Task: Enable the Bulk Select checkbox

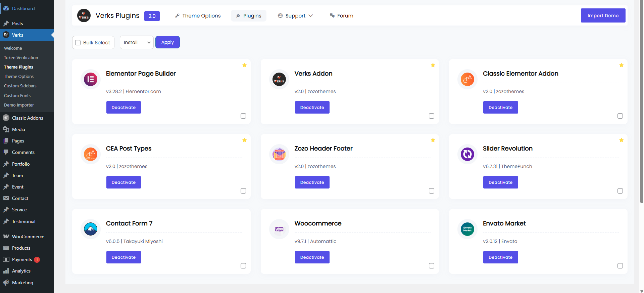Action: click(78, 43)
